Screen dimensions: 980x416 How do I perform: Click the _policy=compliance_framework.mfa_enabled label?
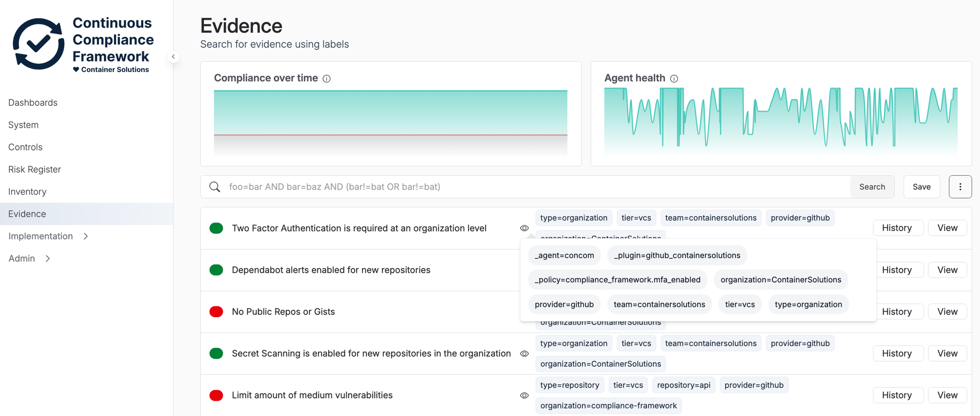618,280
